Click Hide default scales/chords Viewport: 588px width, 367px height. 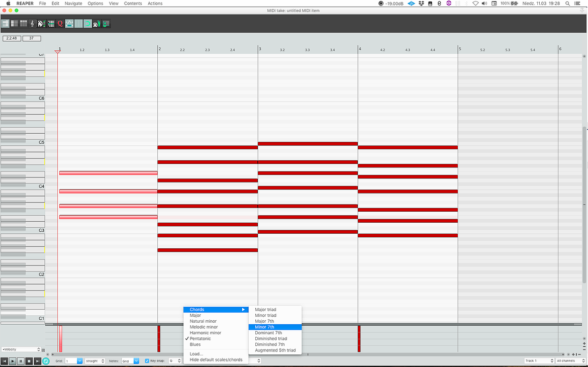216,359
